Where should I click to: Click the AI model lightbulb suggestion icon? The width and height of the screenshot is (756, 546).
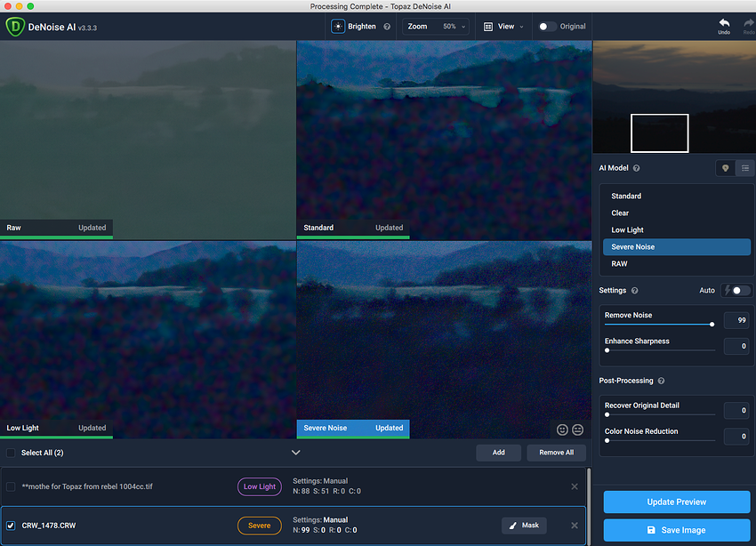[725, 168]
